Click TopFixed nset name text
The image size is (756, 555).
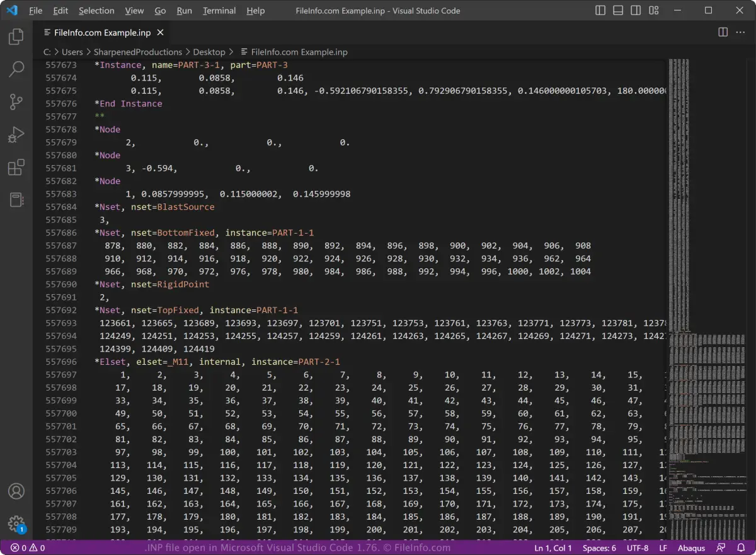(x=178, y=310)
